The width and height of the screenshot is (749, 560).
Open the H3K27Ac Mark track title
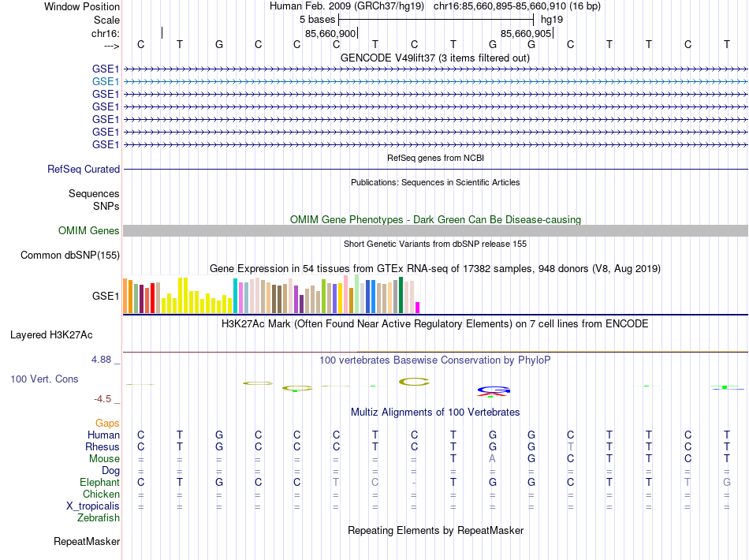click(x=434, y=324)
